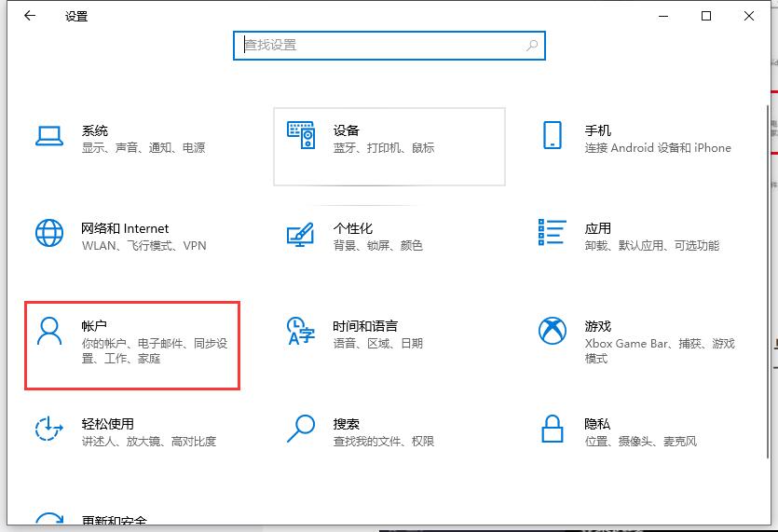Screen dimensions: 778x532
Task: Open the Accounts person icon
Action: tap(49, 331)
